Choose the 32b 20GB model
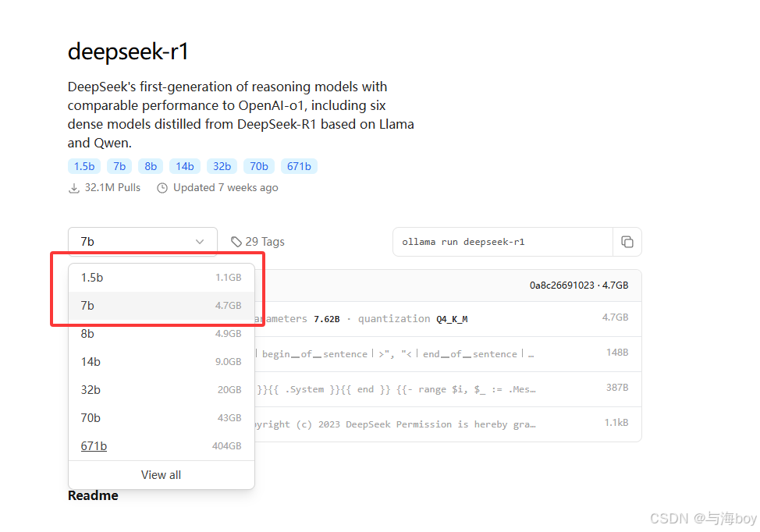760x532 pixels. coord(162,390)
